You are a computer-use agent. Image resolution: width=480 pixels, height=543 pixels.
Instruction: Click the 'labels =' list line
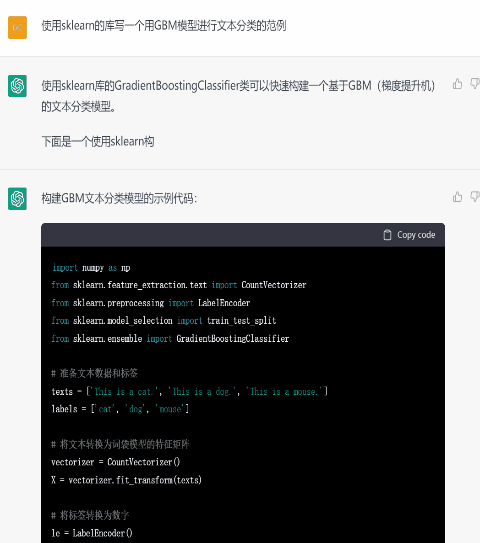point(120,409)
